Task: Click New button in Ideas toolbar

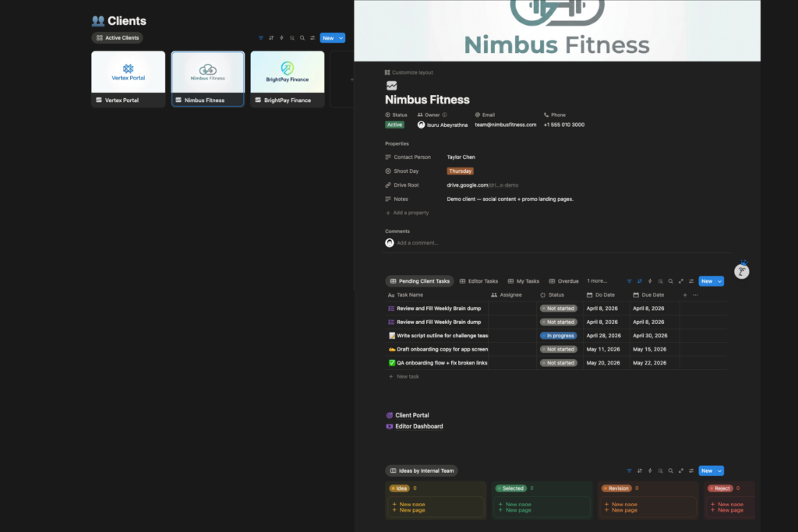Action: pyautogui.click(x=707, y=471)
